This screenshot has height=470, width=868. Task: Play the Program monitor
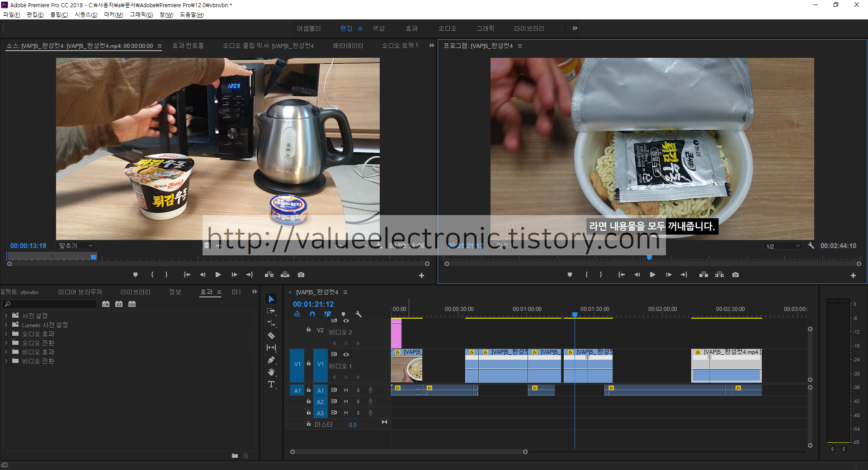652,275
